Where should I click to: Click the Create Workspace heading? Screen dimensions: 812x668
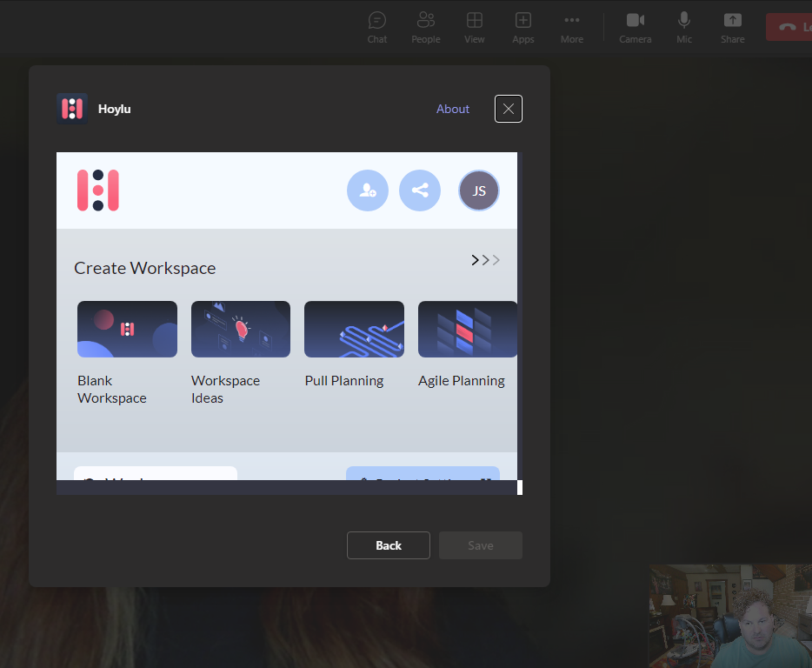click(145, 268)
